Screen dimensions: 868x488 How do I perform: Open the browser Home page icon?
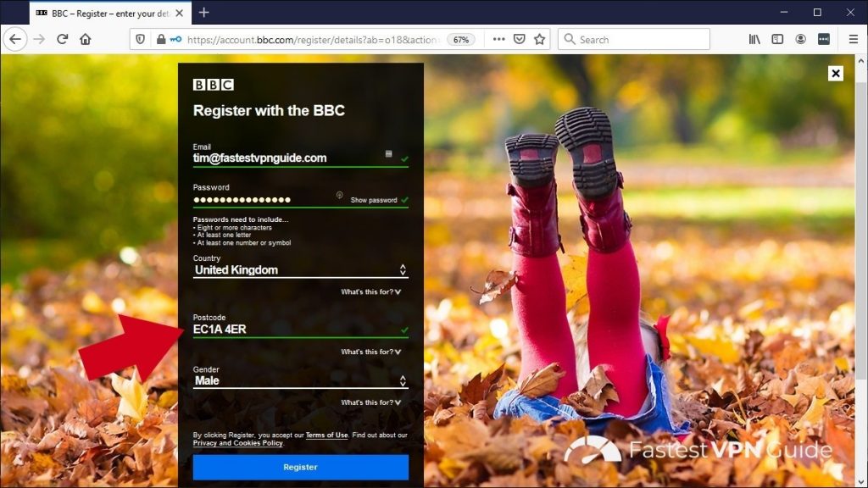point(86,39)
